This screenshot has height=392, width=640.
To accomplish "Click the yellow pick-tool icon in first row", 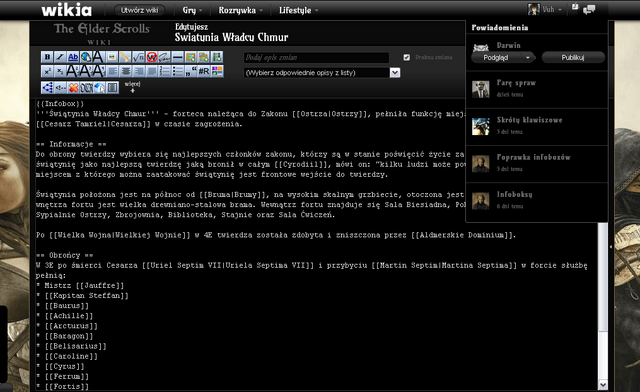I will tap(125, 57).
